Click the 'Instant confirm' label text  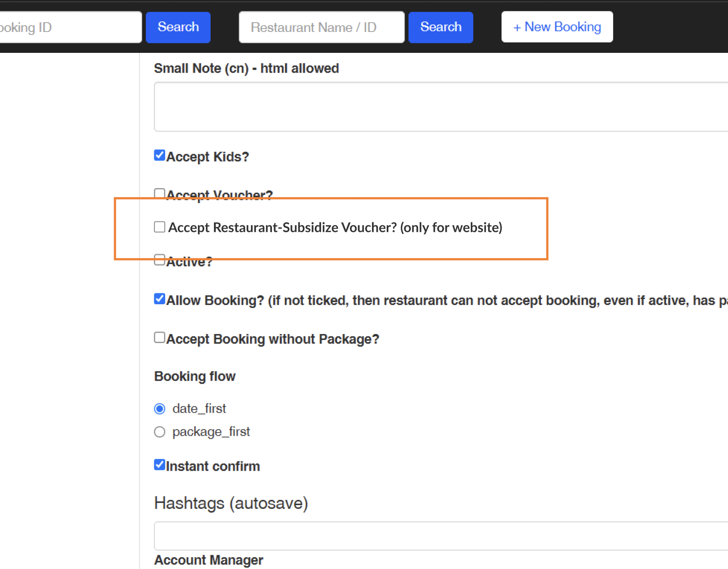click(x=213, y=466)
